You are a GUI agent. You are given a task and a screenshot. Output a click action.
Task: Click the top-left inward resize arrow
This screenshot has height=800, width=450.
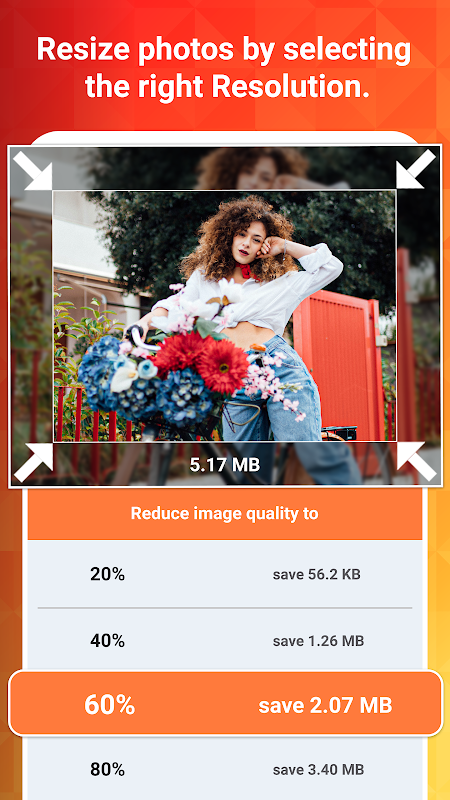point(33,170)
